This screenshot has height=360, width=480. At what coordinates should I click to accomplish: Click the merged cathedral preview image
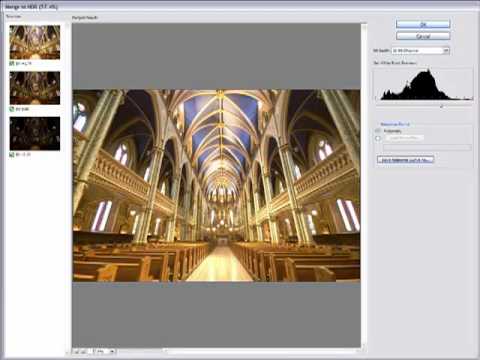(x=216, y=185)
